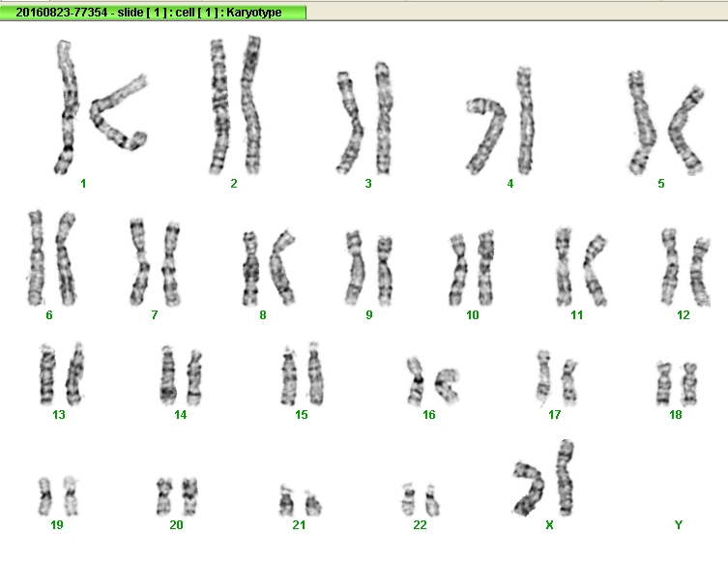Click the green label "9"
The height and width of the screenshot is (563, 728).
(x=369, y=315)
